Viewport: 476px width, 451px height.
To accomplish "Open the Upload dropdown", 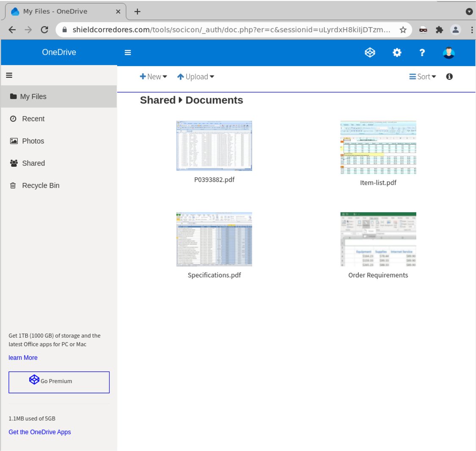I will coord(195,77).
